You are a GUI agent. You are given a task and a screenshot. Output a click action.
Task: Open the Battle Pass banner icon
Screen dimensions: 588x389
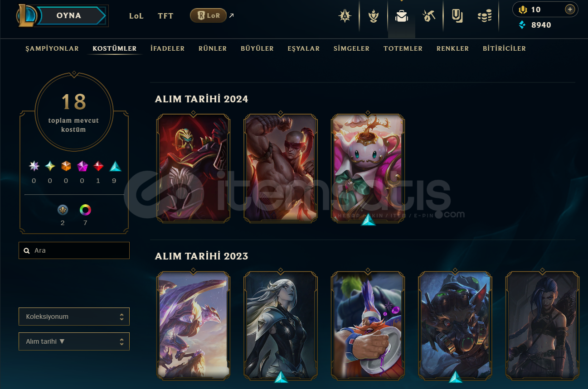pos(457,16)
